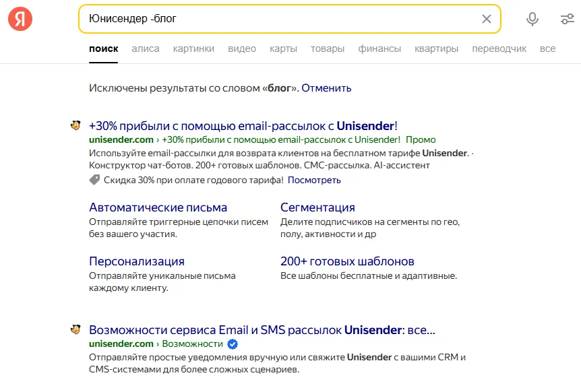Click Посмотреть link for the discount
The width and height of the screenshot is (581, 392).
tap(314, 180)
